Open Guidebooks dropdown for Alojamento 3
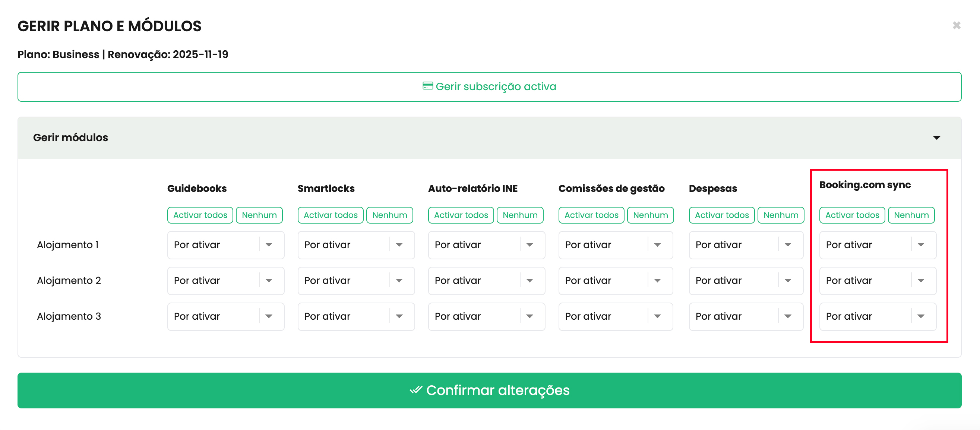 point(226,317)
